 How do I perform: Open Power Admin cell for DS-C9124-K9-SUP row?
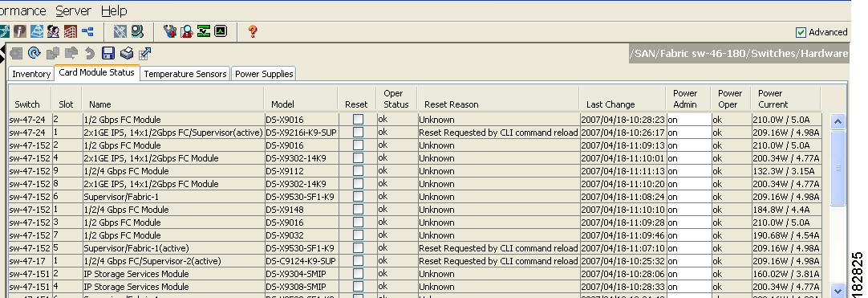point(688,260)
